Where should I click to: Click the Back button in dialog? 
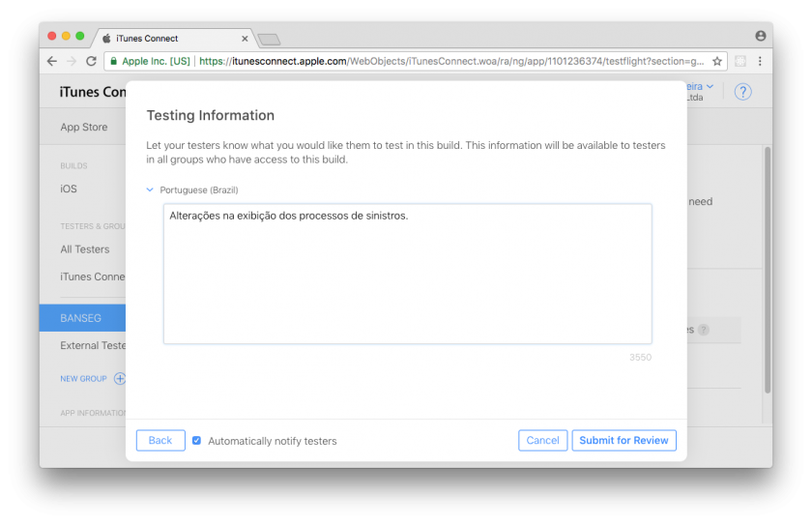pos(160,441)
